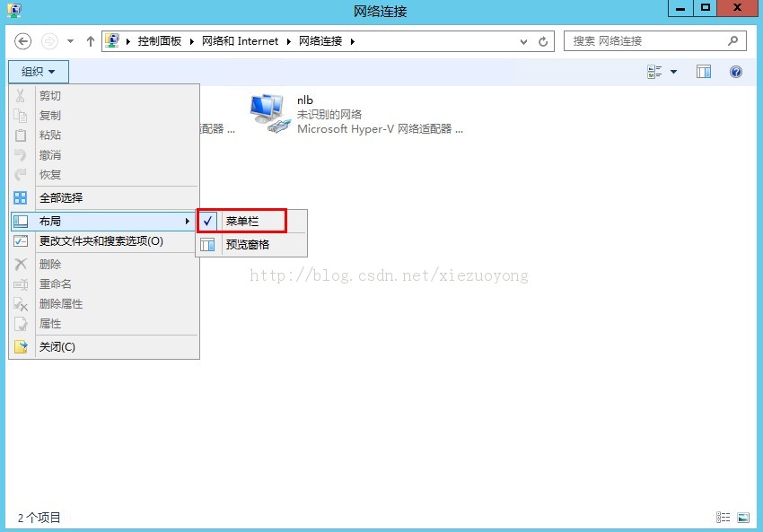Expand the arrow after 网络连接 breadcrumb
The height and width of the screenshot is (532, 763).
[x=352, y=41]
